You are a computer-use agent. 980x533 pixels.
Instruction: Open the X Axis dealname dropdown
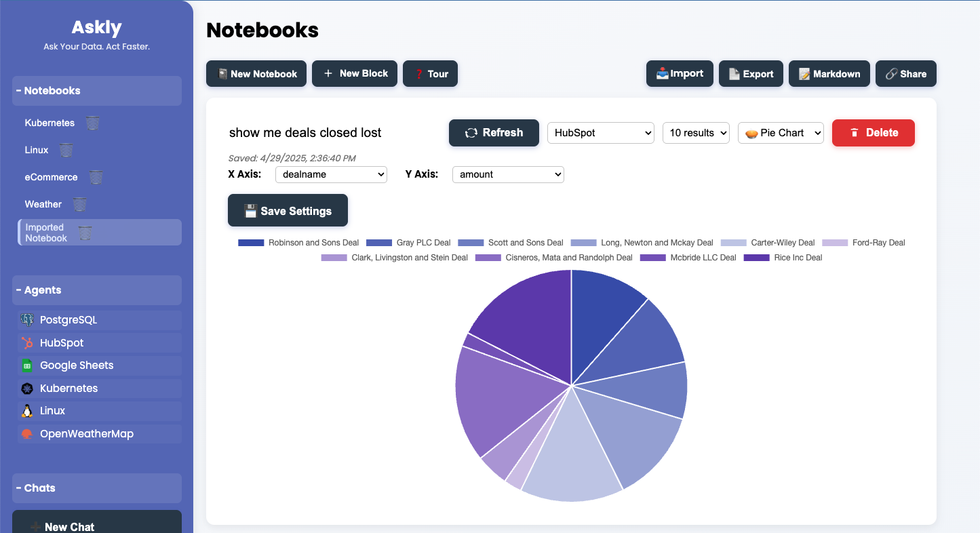[331, 174]
